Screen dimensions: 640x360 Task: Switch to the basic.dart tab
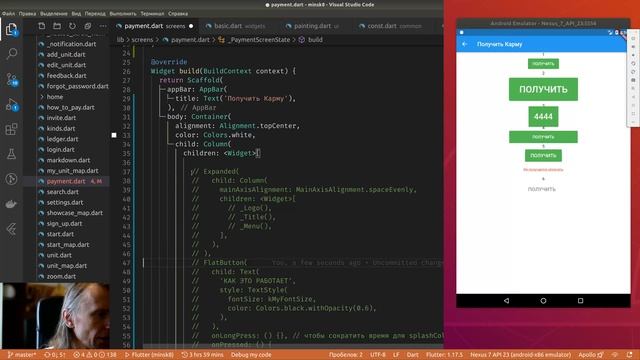pyautogui.click(x=239, y=26)
